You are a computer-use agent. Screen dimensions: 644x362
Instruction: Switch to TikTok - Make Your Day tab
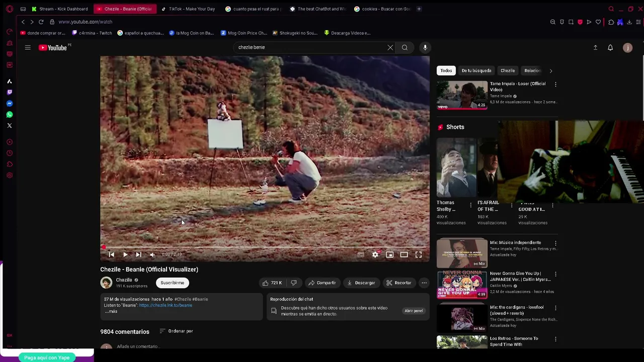pos(188,9)
